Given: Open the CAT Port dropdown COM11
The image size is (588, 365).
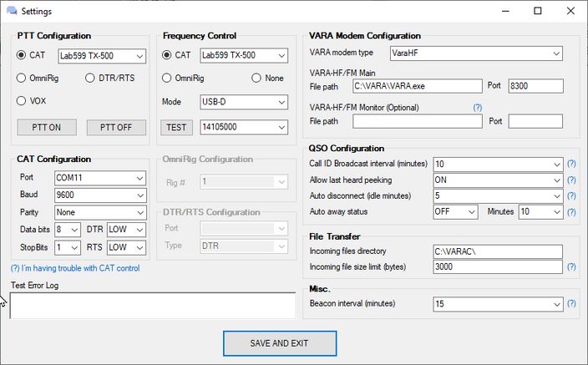Looking at the screenshot, I should [100, 178].
